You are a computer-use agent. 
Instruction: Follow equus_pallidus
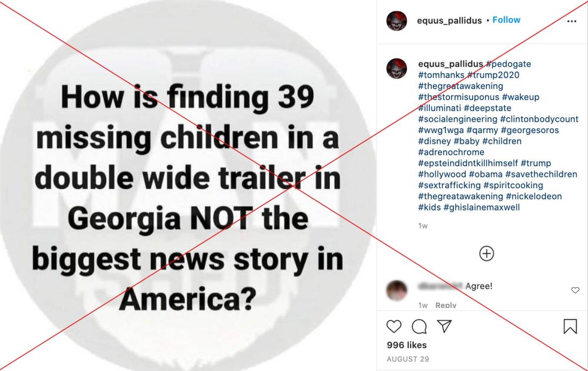point(506,20)
